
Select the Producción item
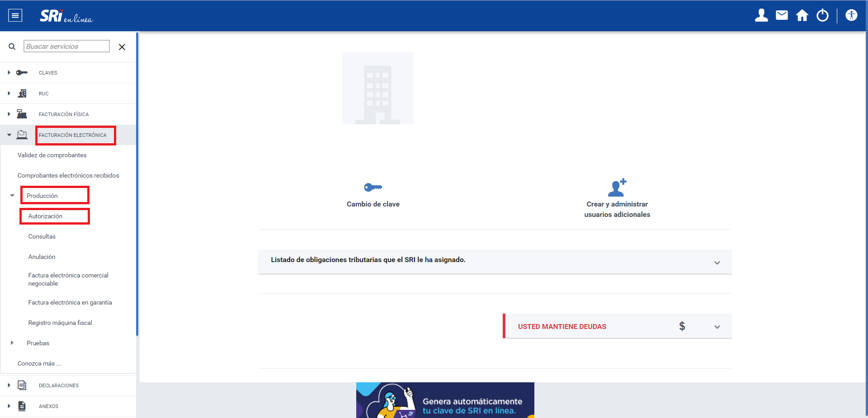click(x=42, y=196)
